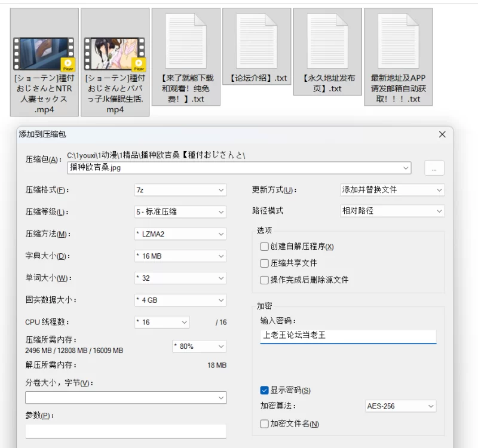478x448 pixels.
Task: Open the 压缩等级 标准压缩 dropdown
Action: point(180,212)
